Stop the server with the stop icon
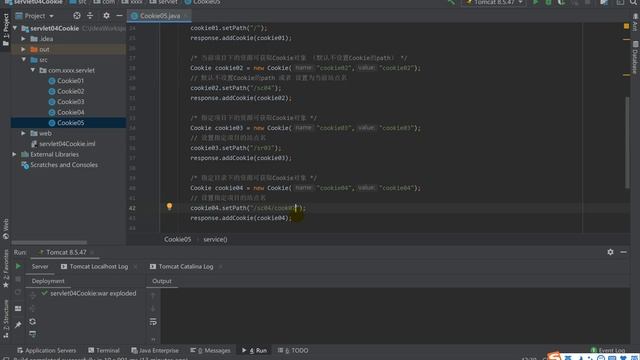This screenshot has height=360, width=640. [18, 279]
